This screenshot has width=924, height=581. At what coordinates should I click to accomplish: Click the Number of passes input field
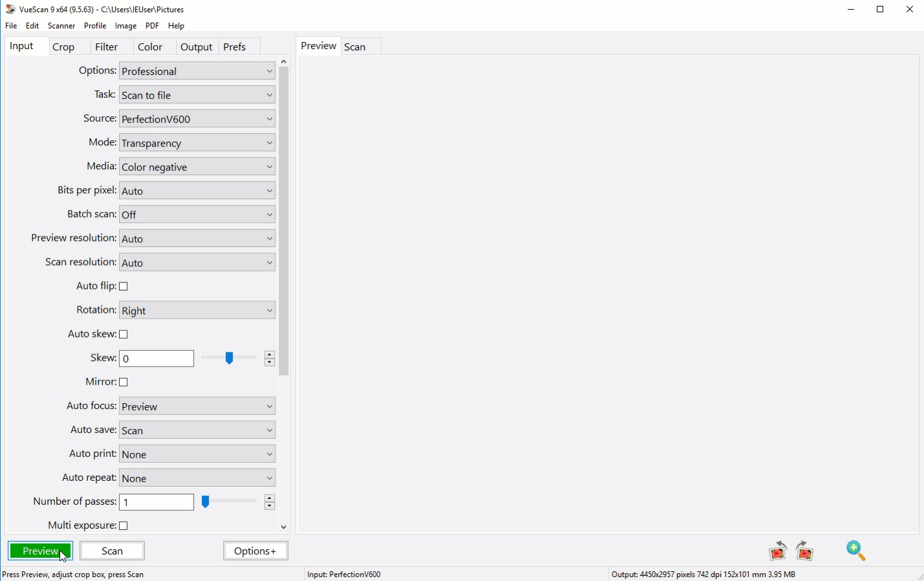[x=156, y=502]
